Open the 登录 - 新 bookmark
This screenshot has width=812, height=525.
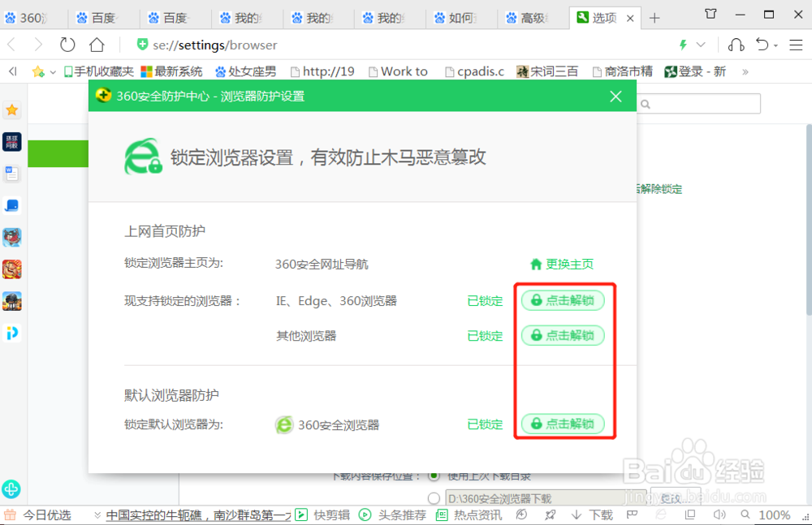(696, 71)
